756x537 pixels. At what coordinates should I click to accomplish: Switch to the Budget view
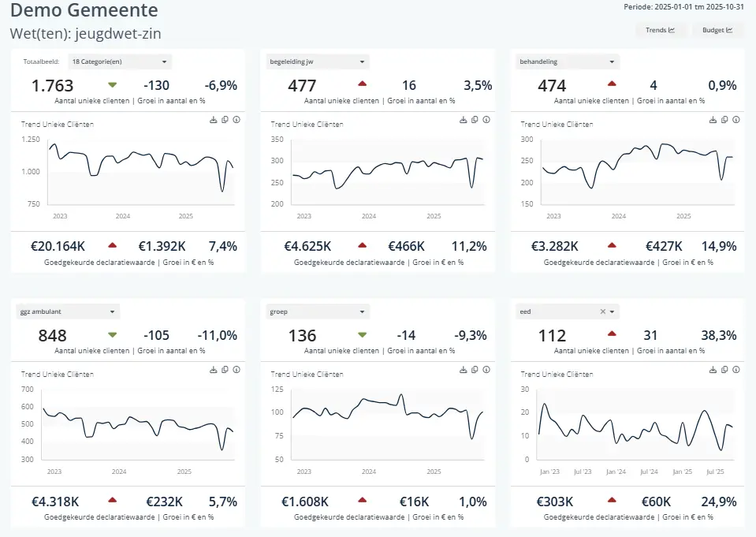tap(717, 31)
